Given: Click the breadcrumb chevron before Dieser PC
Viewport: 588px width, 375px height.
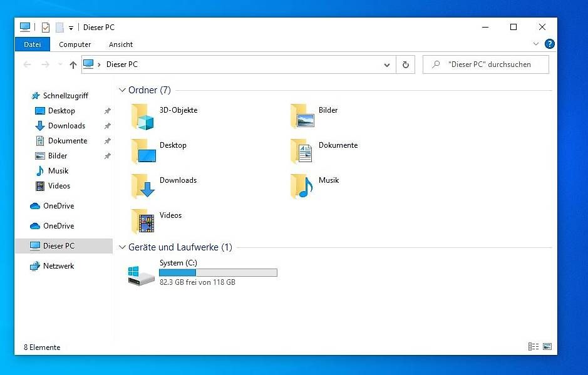Looking at the screenshot, I should tap(99, 65).
